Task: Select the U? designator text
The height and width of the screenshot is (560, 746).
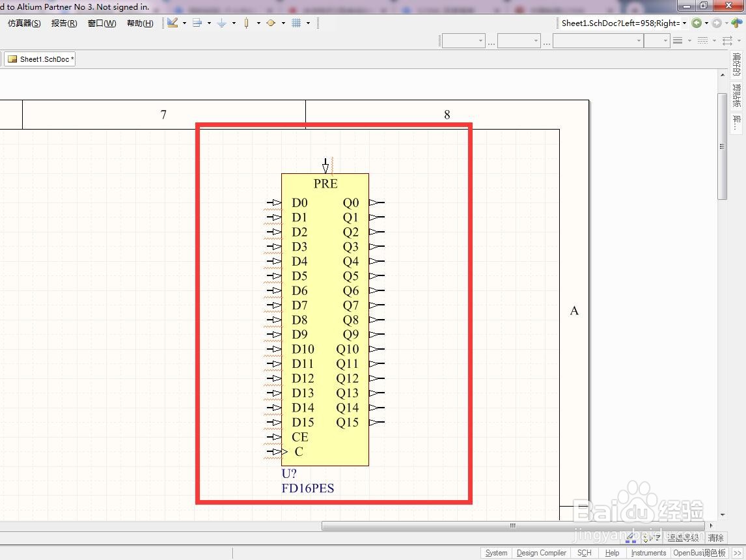Action: pos(289,474)
